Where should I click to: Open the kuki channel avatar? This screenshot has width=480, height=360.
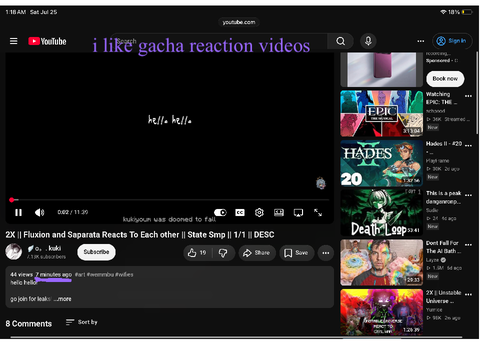(14, 252)
